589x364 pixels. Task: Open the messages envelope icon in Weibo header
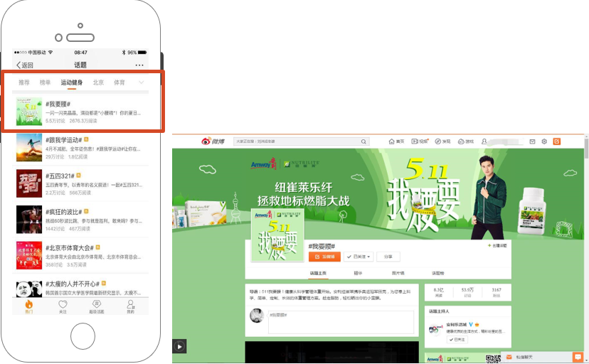(532, 141)
